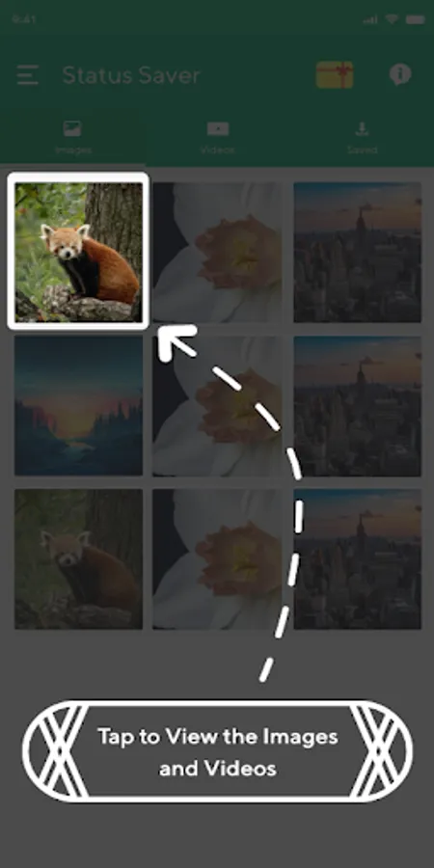Open the first-row white flower thumbnail
Screen dimensions: 434x868
coord(217,253)
